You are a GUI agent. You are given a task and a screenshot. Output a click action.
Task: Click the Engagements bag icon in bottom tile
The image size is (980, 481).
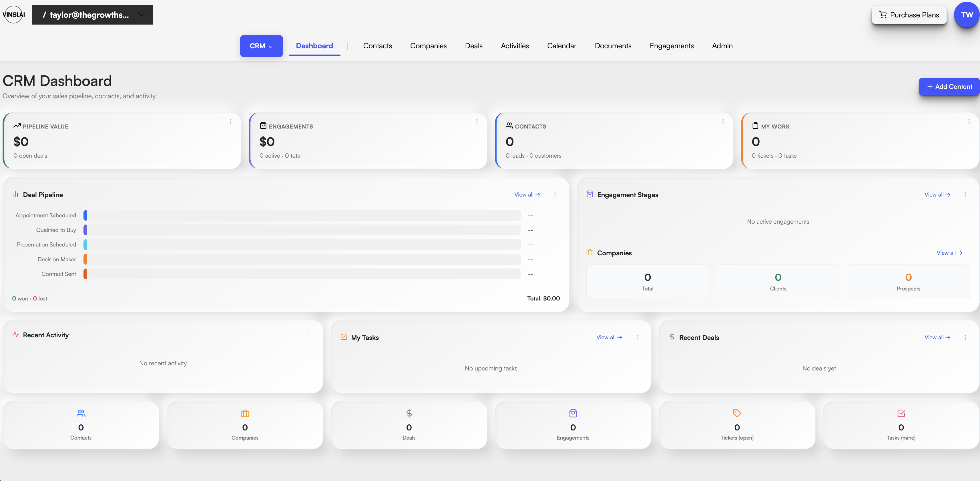coord(573,413)
